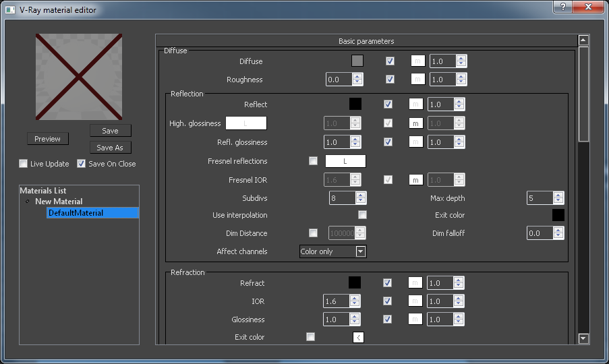Viewport: 609px width, 364px height.
Task: Enable the Use interpolation checkbox
Action: 362,214
